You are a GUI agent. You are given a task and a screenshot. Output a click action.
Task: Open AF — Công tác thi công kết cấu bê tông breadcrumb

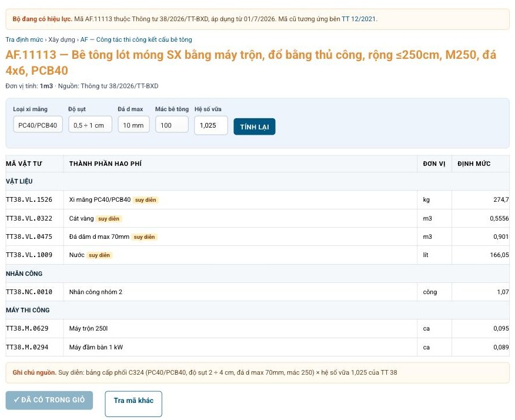136,40
